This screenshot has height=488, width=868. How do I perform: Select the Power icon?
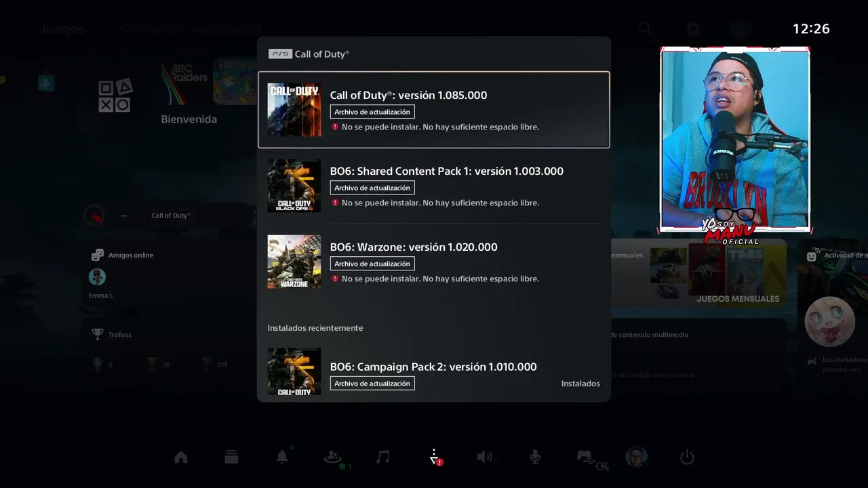pyautogui.click(x=687, y=457)
